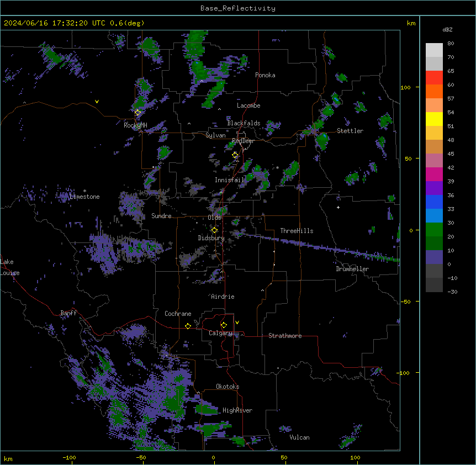Click the Drumheller city label
476x465 pixels.
[x=352, y=269]
